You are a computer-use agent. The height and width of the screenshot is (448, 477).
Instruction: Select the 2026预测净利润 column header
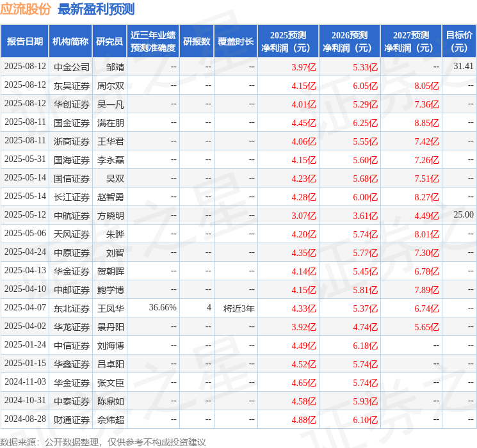pos(350,42)
